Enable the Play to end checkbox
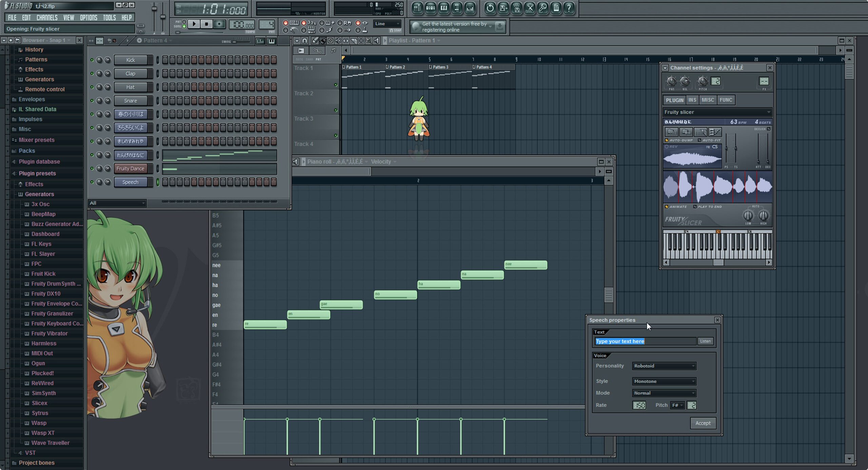The width and height of the screenshot is (868, 470). tap(695, 207)
